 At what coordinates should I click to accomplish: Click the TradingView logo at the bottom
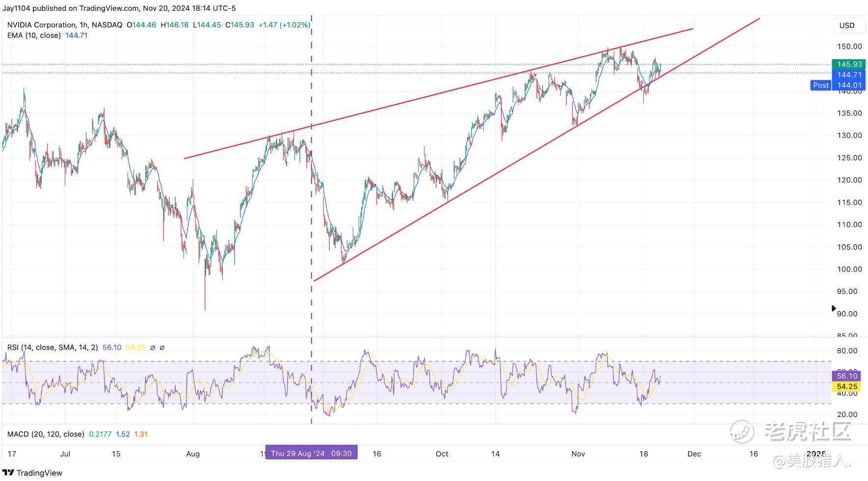32,473
